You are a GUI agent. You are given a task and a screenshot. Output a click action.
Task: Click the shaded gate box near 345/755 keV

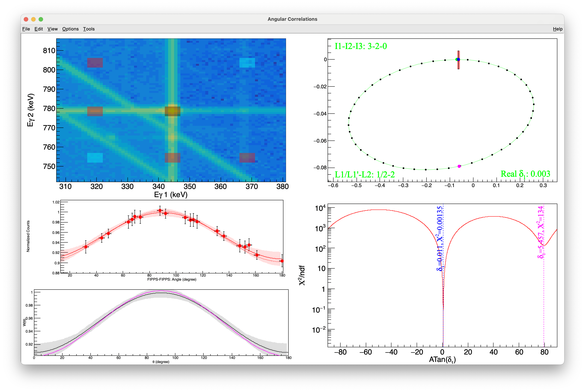172,158
